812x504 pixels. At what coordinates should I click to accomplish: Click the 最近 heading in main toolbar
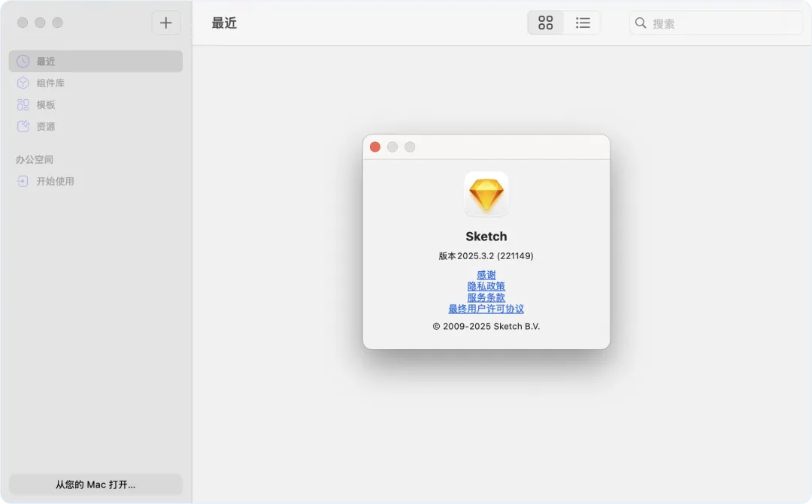(x=224, y=23)
